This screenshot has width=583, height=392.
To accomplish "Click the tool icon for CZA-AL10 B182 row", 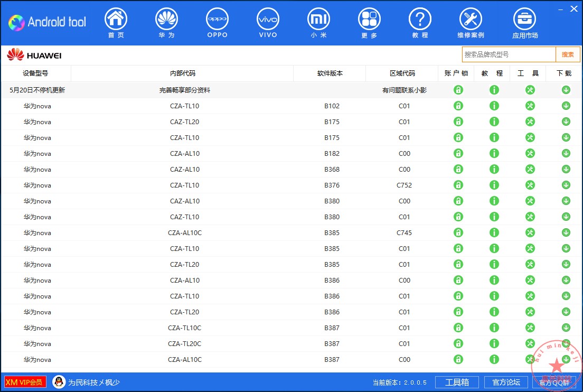I will pos(530,153).
